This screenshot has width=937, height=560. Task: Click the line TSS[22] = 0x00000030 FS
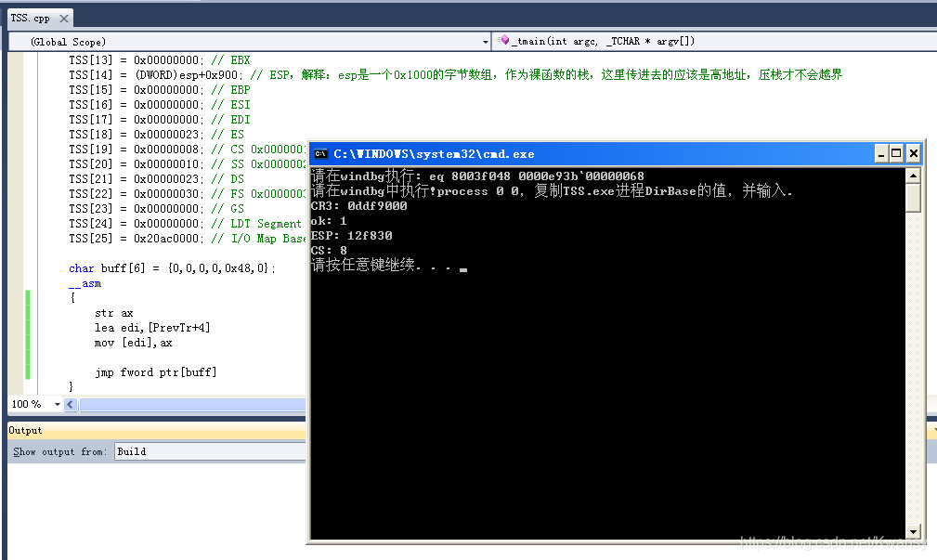coord(187,194)
